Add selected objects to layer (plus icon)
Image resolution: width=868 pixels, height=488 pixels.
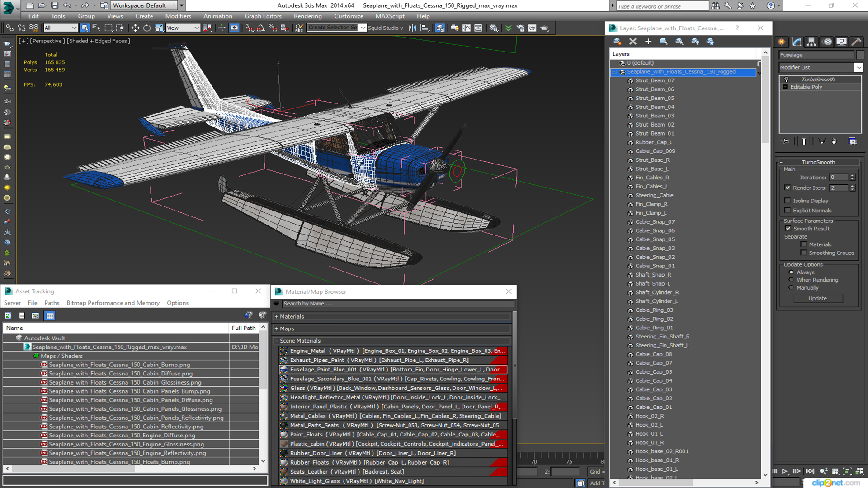648,41
